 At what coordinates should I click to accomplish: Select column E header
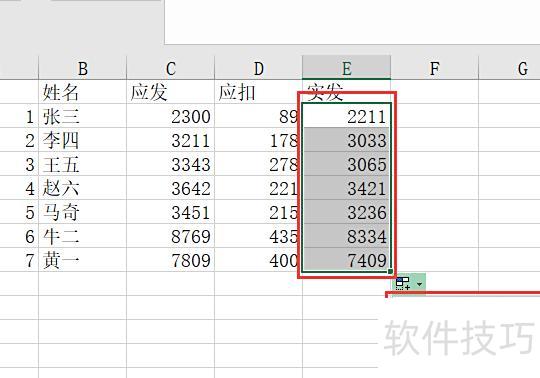[x=346, y=68]
